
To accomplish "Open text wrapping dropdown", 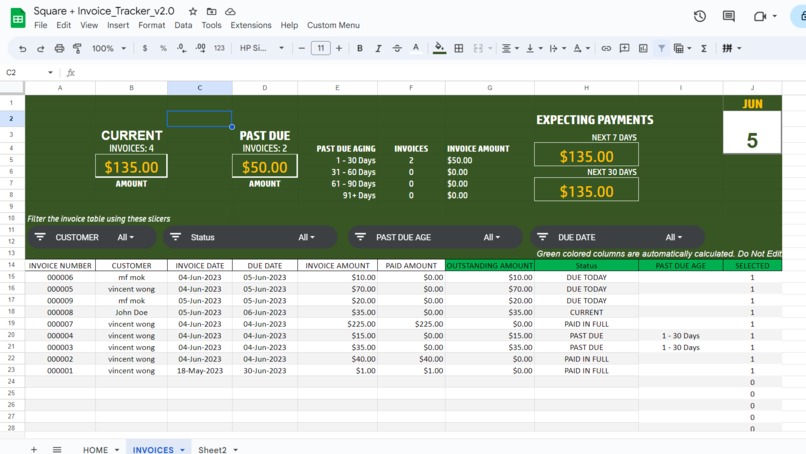I will [557, 48].
